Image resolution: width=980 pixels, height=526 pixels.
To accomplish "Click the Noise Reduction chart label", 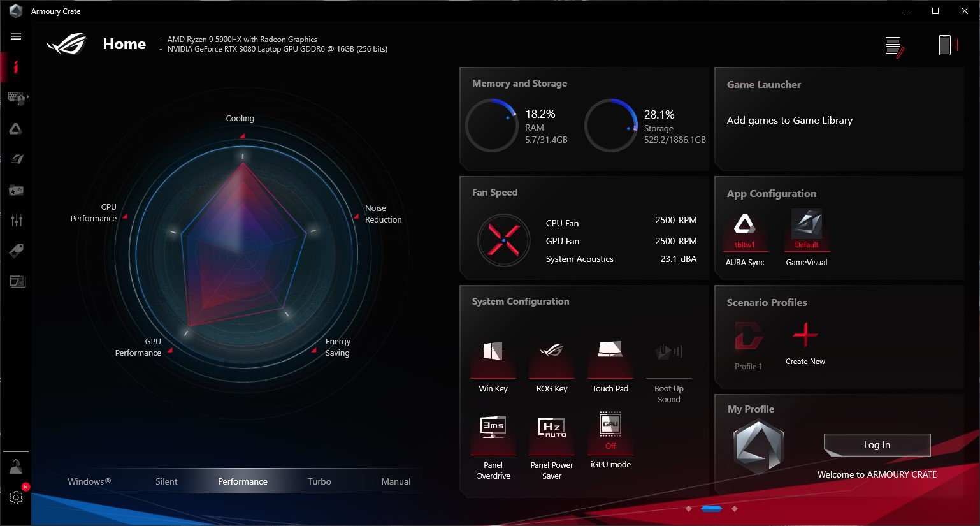I will click(383, 214).
